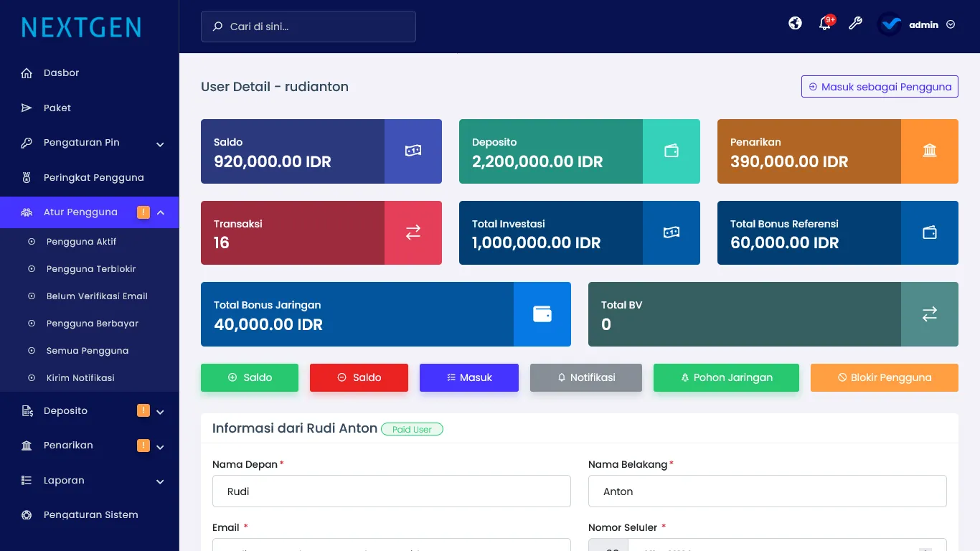This screenshot has height=551, width=980.
Task: Click the money icon on the Saldo card
Action: 413,151
